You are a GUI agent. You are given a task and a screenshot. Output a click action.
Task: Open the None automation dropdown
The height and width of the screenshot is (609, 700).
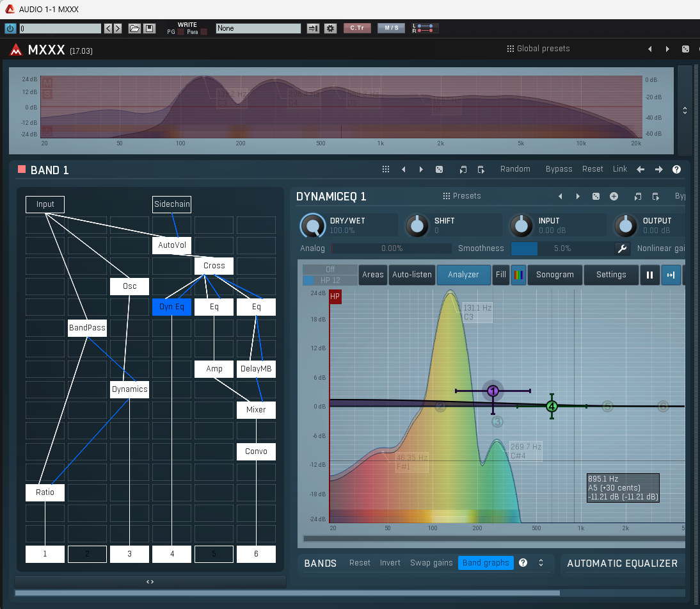click(x=259, y=28)
